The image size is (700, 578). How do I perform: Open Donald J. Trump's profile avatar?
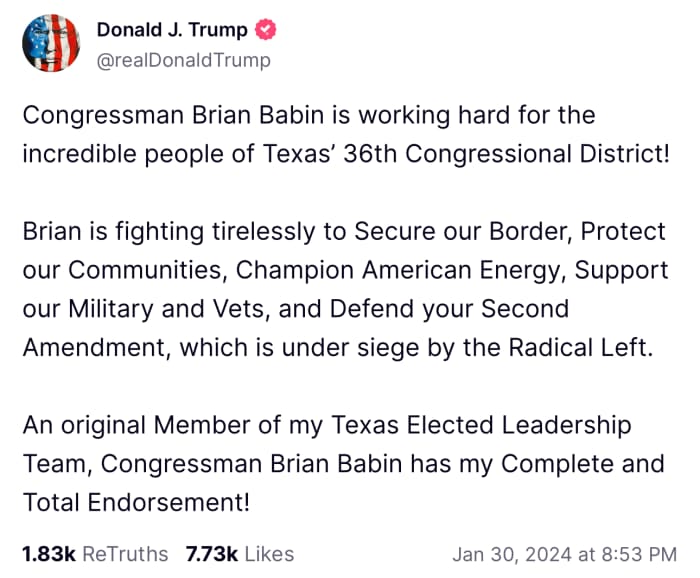[51, 43]
